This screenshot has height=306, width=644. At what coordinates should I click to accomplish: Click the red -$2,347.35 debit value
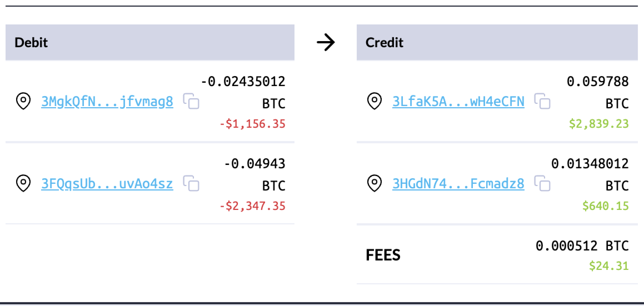click(x=252, y=206)
